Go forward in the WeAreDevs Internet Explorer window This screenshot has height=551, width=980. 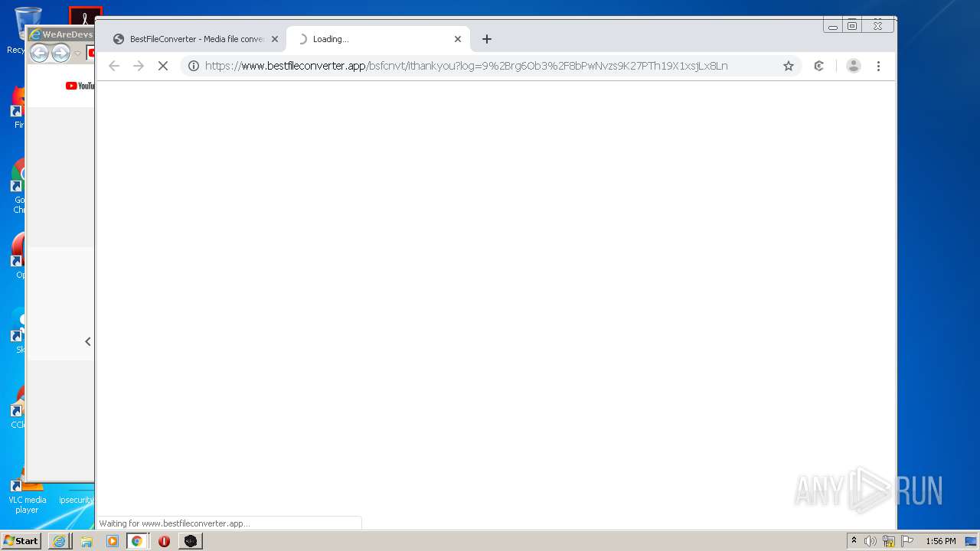[60, 53]
